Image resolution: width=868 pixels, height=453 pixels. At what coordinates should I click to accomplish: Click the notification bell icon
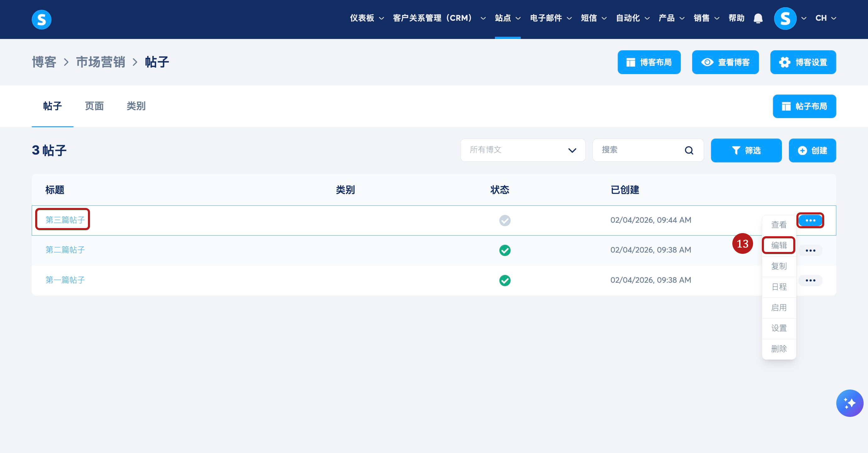[x=758, y=18]
